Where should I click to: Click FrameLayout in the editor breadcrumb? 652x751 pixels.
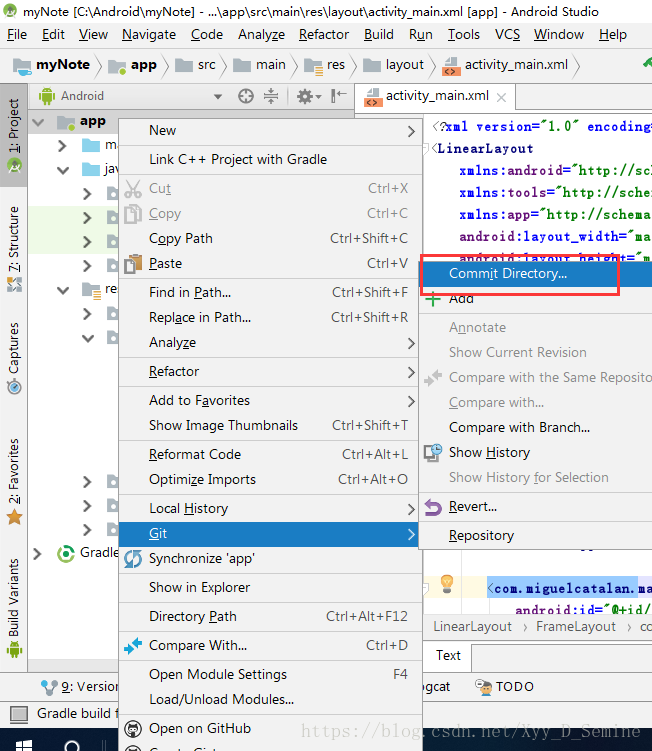pos(576,627)
